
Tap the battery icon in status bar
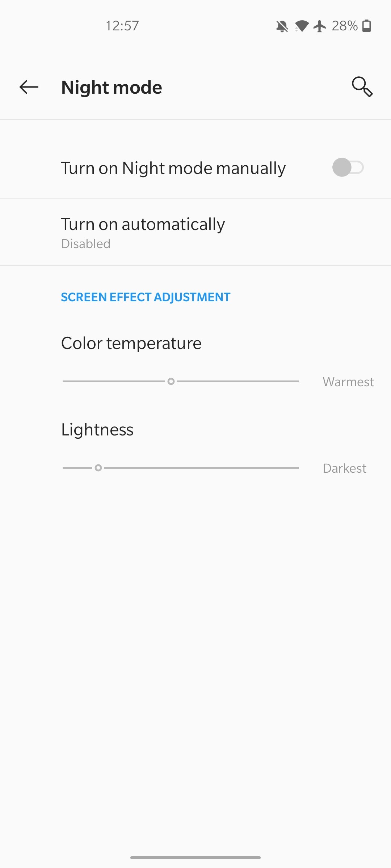367,26
